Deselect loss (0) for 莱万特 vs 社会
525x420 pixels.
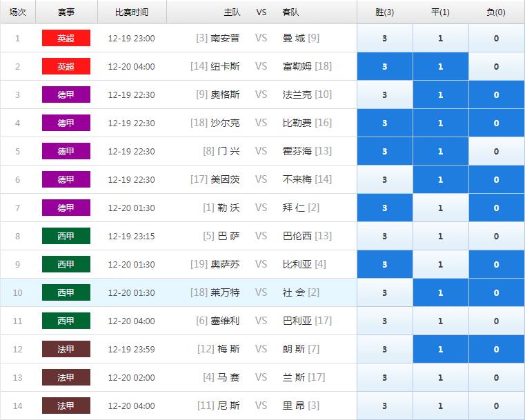[x=497, y=292]
